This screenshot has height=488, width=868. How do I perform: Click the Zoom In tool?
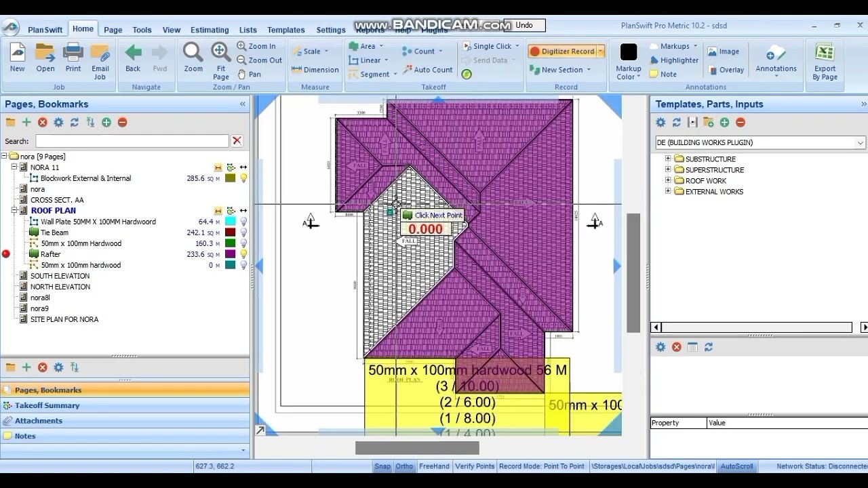click(256, 46)
